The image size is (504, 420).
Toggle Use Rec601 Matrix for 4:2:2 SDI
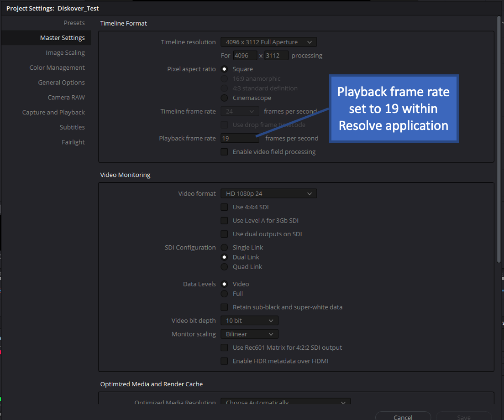224,348
